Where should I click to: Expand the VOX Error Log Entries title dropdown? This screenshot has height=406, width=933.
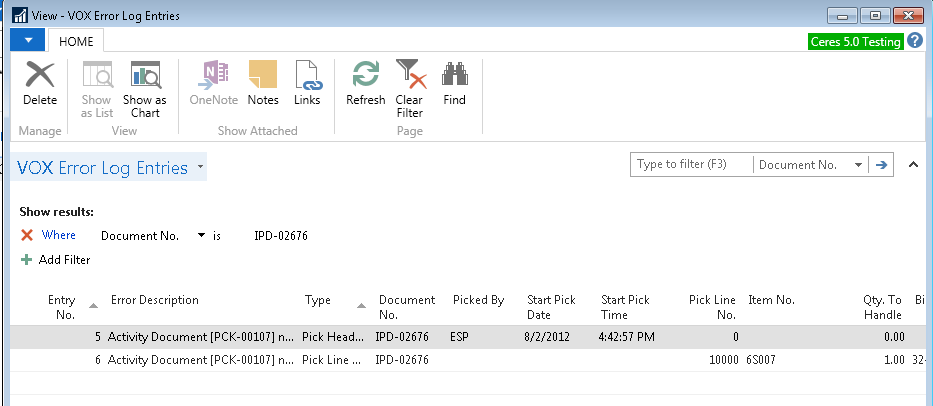pyautogui.click(x=201, y=167)
